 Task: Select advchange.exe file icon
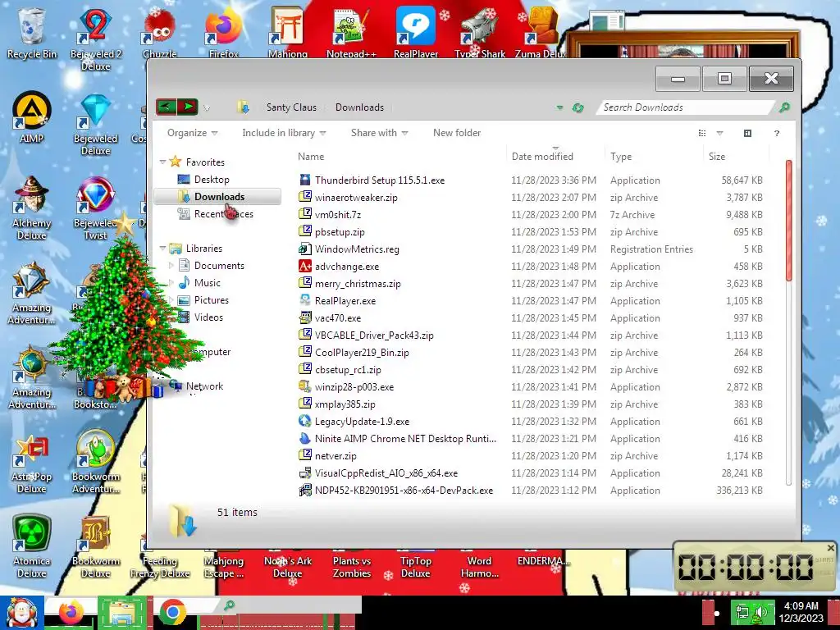(x=305, y=267)
